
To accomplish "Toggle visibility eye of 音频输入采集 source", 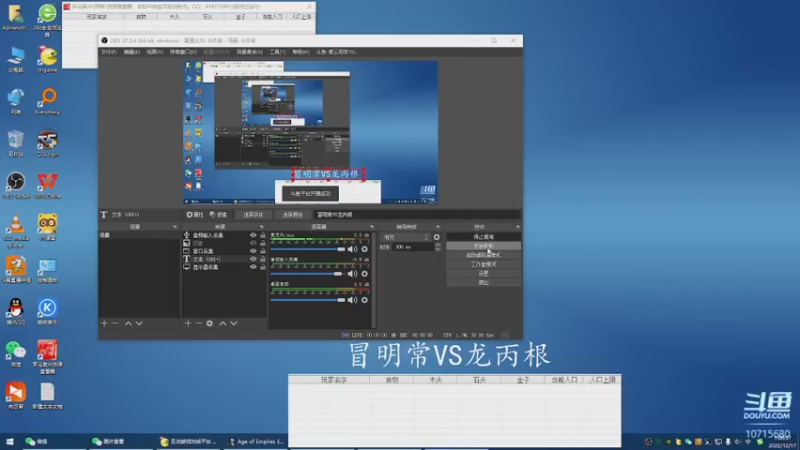I will [x=253, y=235].
